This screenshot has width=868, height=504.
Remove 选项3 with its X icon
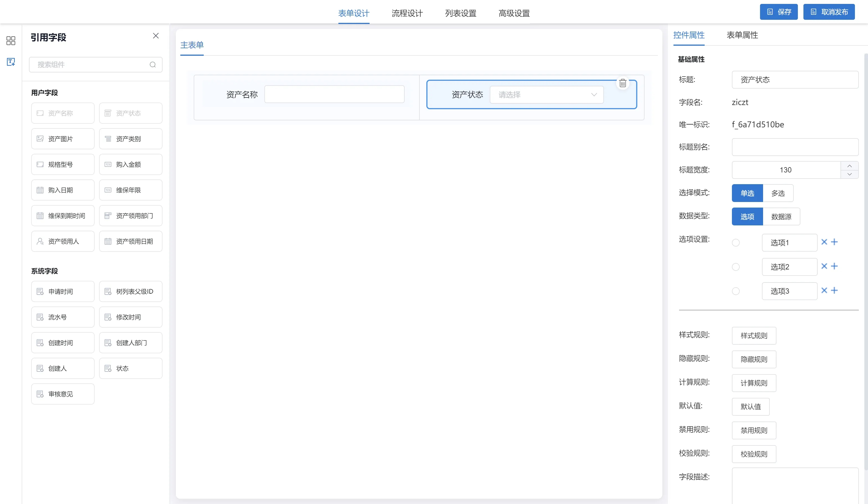(x=824, y=290)
